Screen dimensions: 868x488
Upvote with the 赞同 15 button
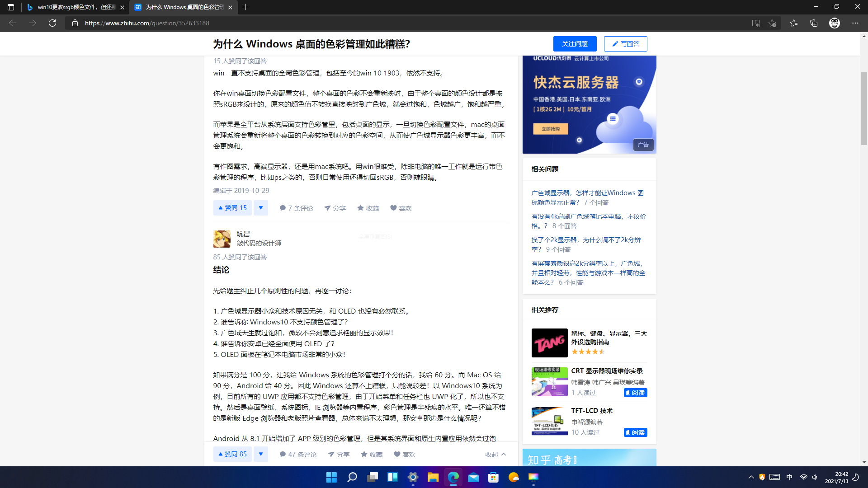pos(233,208)
